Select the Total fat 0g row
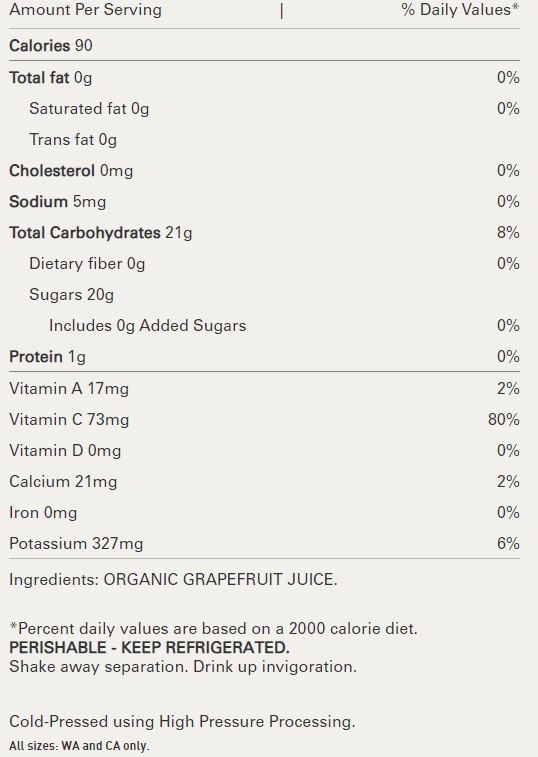This screenshot has width=538, height=757. click(x=264, y=78)
